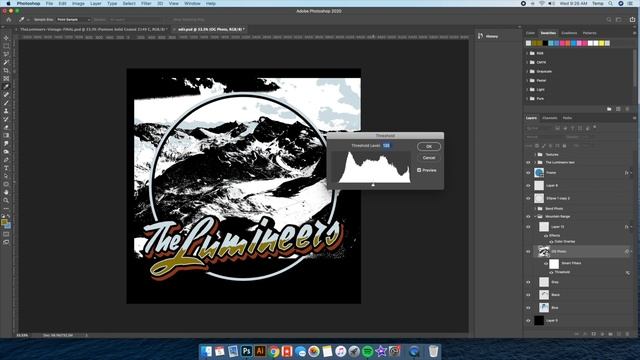Select the Eraser tool
Viewport: 640px width, 360px height.
[6, 127]
